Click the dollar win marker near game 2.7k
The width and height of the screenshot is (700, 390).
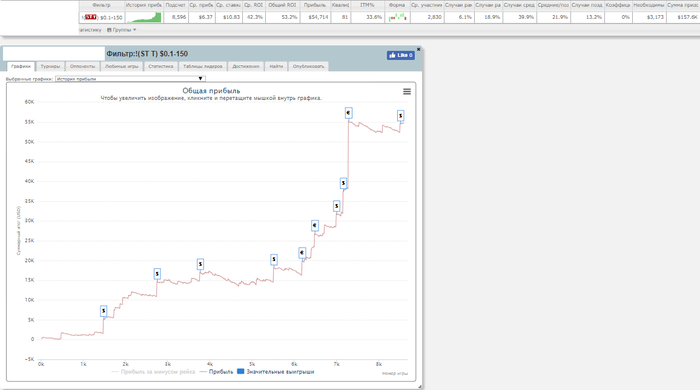157,274
